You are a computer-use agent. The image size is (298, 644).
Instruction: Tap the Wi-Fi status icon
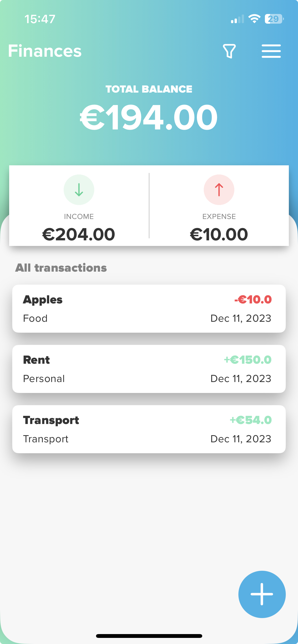tap(254, 19)
